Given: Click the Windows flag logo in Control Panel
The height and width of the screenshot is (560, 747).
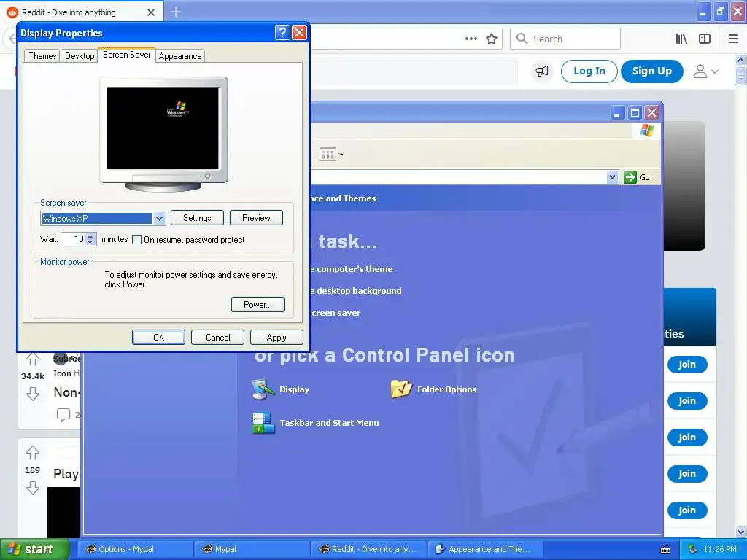Looking at the screenshot, I should click(x=646, y=130).
